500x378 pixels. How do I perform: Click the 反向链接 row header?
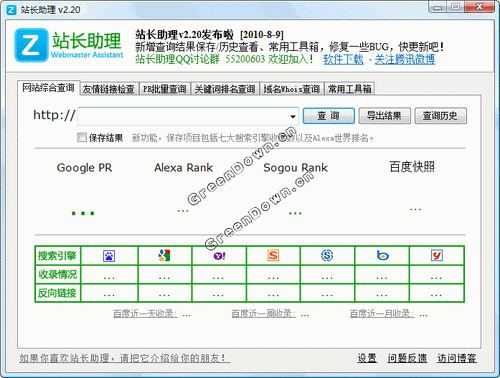coord(57,293)
